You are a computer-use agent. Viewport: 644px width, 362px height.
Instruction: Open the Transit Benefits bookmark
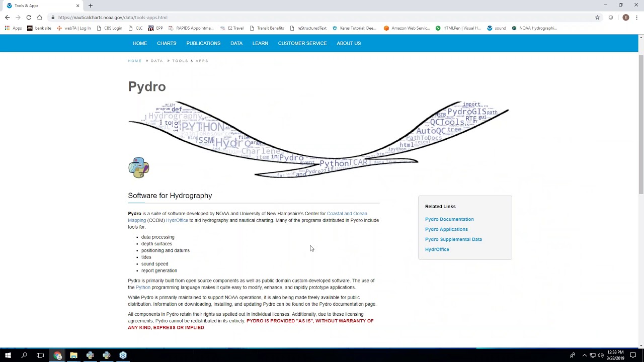point(267,28)
